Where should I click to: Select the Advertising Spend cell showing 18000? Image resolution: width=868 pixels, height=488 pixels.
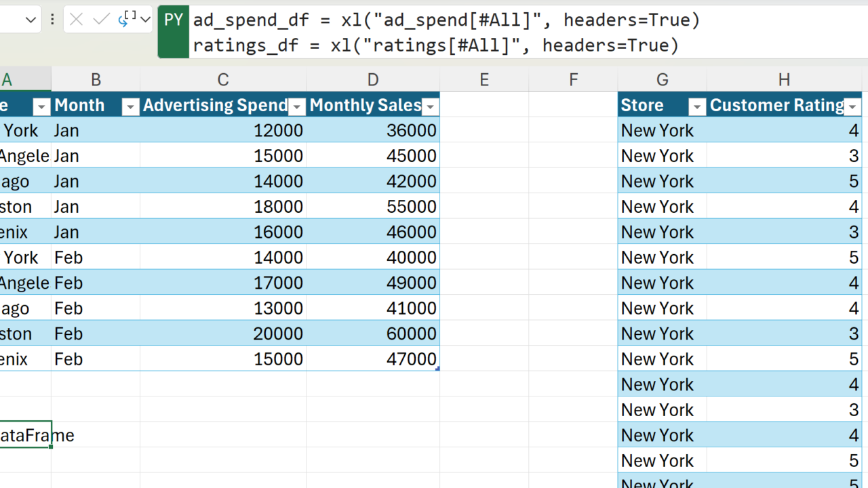pos(222,207)
